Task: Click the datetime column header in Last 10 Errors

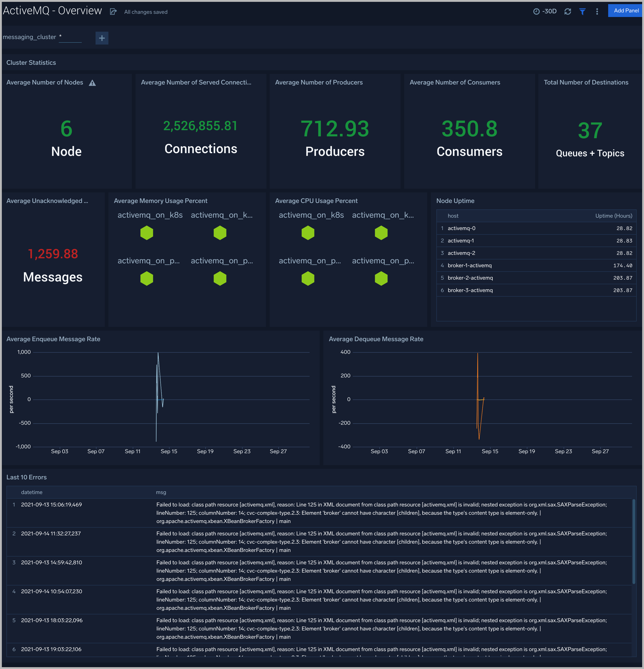Action: click(32, 492)
